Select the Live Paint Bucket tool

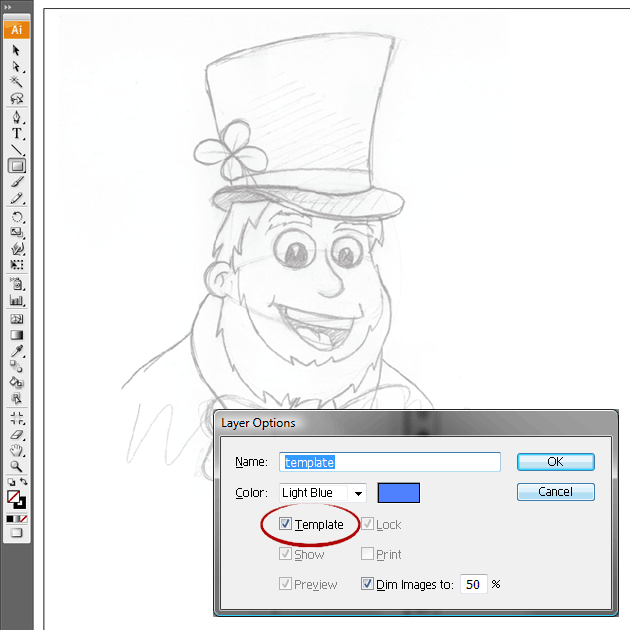click(17, 382)
